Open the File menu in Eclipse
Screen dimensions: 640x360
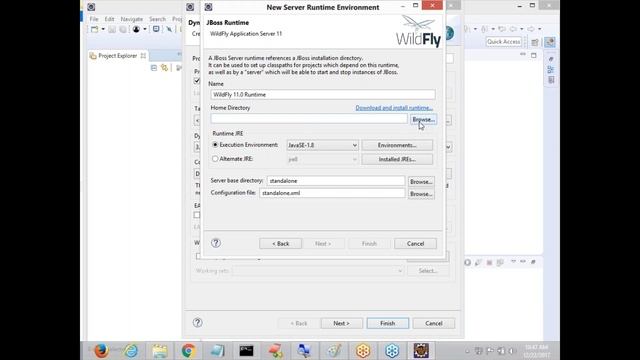tap(94, 19)
